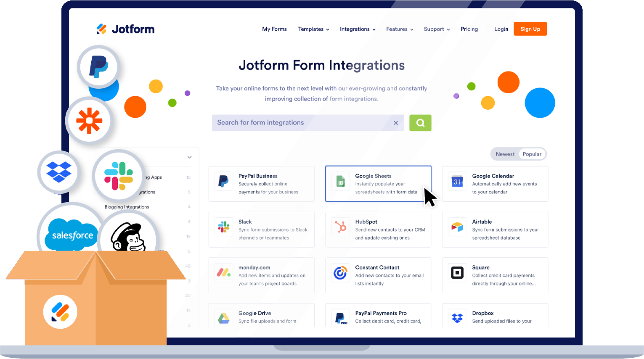Click the PayPal Business card icon
644x359 pixels.
point(224,181)
